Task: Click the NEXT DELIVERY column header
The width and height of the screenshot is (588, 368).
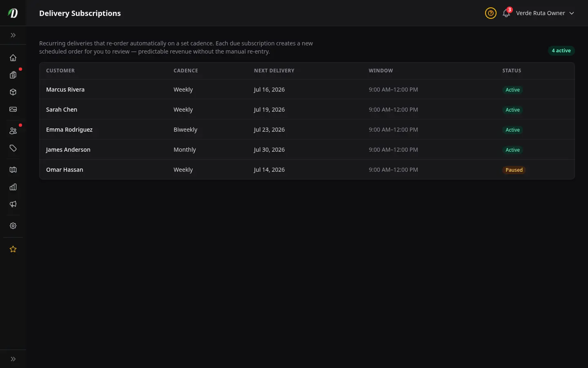Action: pyautogui.click(x=274, y=71)
